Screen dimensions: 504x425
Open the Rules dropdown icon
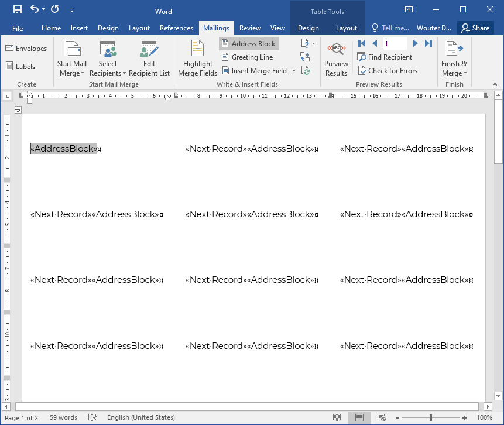point(308,43)
